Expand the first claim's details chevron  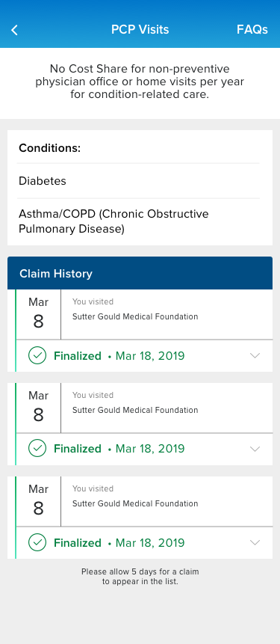[255, 356]
